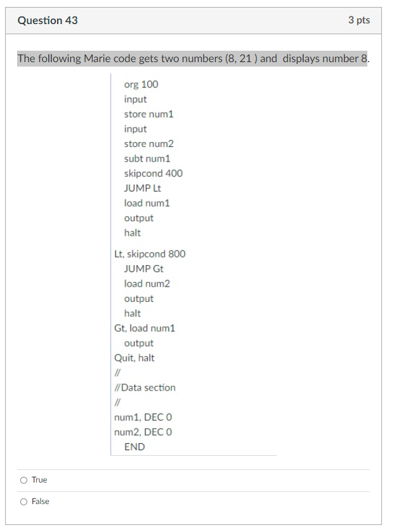Click the first input instruction
The image size is (394, 532).
(136, 99)
